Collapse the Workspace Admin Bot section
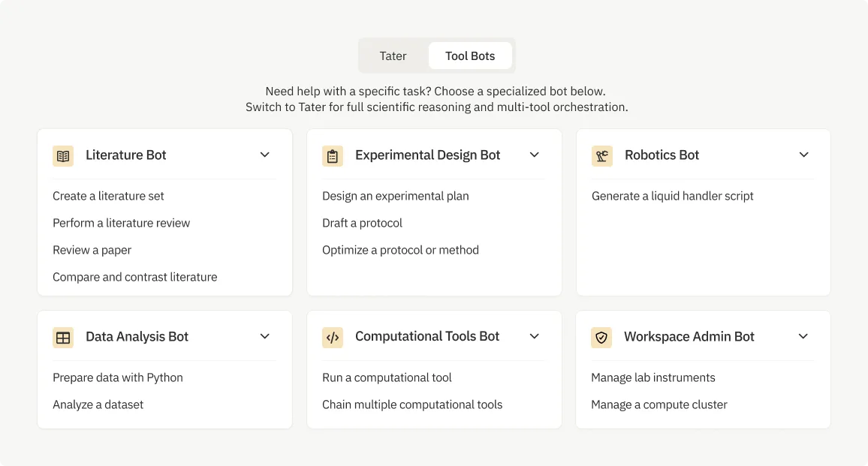868x466 pixels. [x=803, y=337]
